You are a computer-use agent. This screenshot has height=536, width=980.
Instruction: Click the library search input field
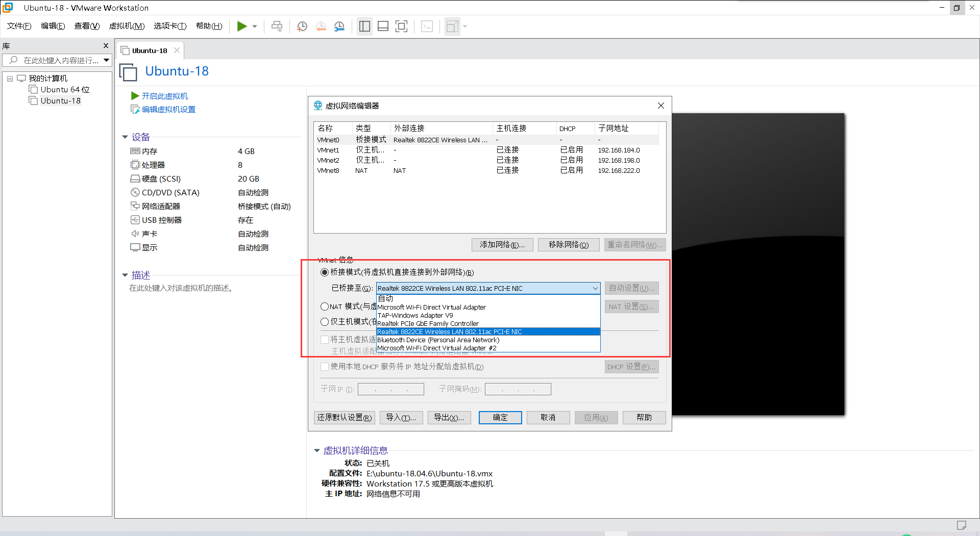coord(56,60)
